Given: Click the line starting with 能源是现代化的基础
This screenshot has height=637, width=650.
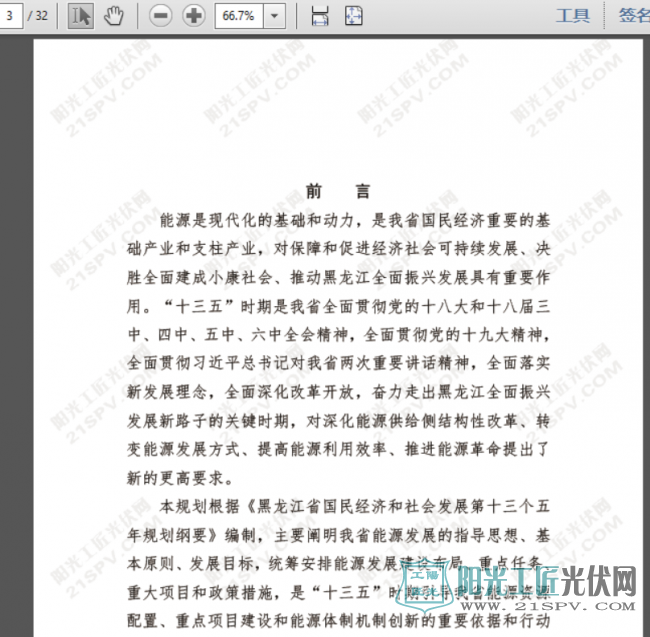Looking at the screenshot, I should pyautogui.click(x=355, y=218).
